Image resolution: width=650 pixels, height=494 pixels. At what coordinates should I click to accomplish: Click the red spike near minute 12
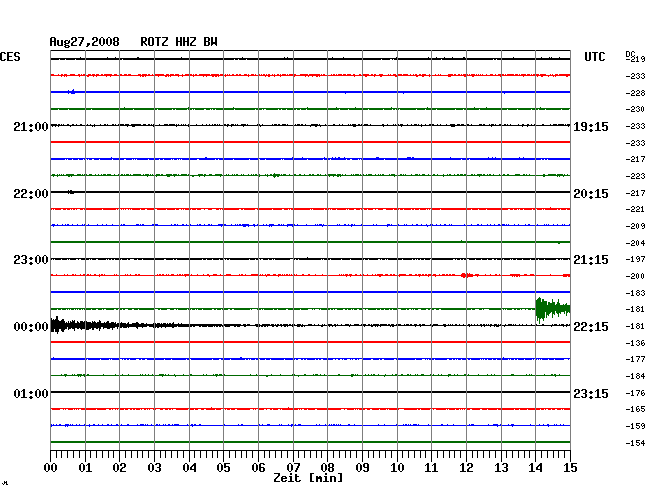465,275
